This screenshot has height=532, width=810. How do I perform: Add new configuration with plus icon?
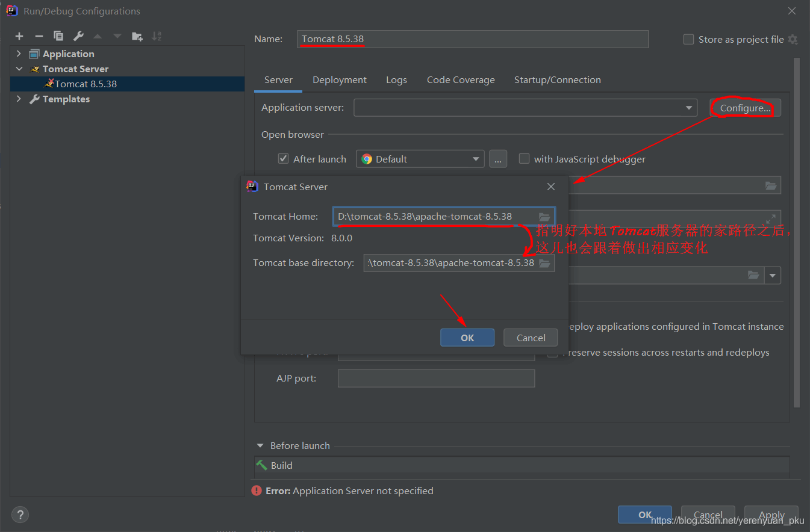click(x=19, y=36)
